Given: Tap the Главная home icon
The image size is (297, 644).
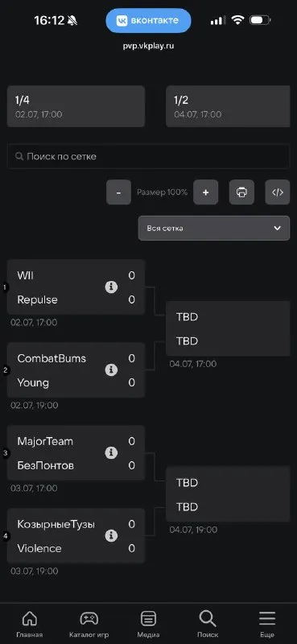Looking at the screenshot, I should [30, 618].
